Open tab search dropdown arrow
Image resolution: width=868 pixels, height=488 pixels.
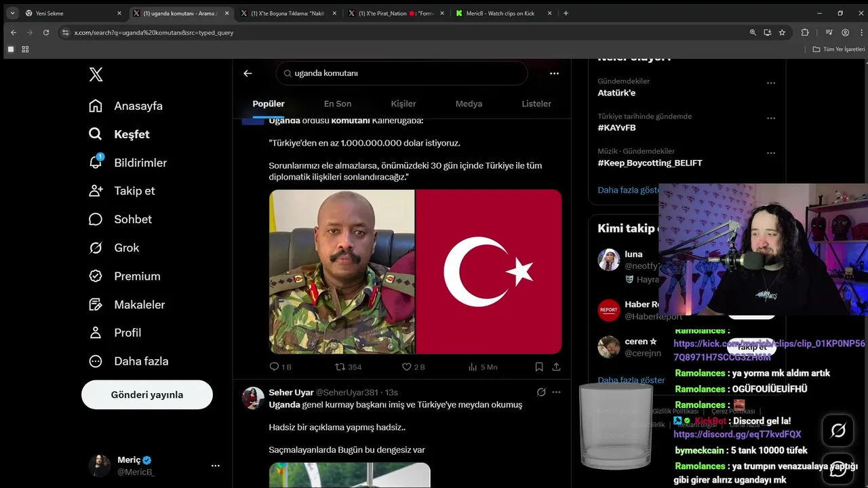click(12, 13)
